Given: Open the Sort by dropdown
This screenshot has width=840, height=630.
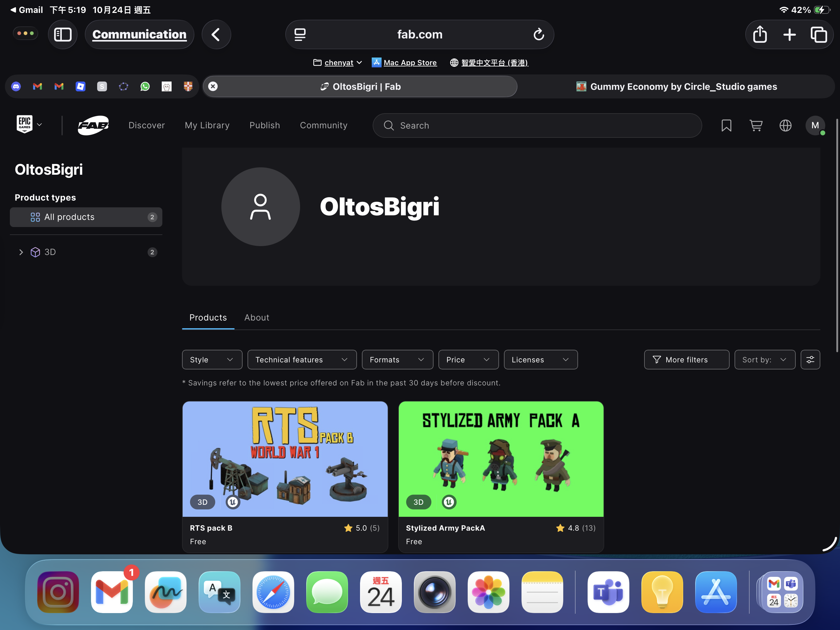Looking at the screenshot, I should pyautogui.click(x=764, y=360).
